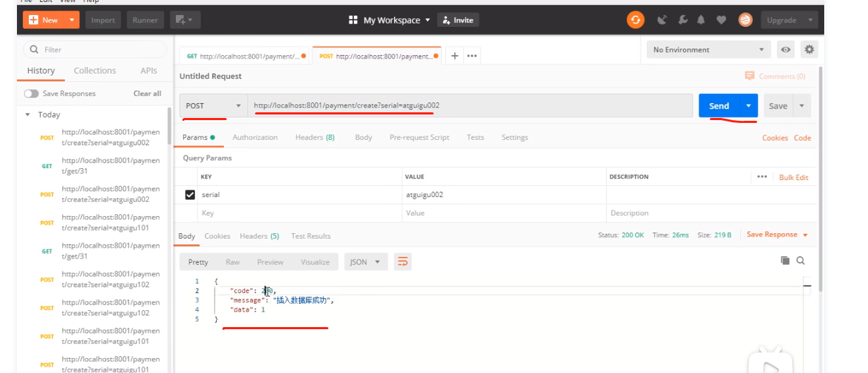Open the wrench settings icon
This screenshot has width=868, height=373.
682,20
